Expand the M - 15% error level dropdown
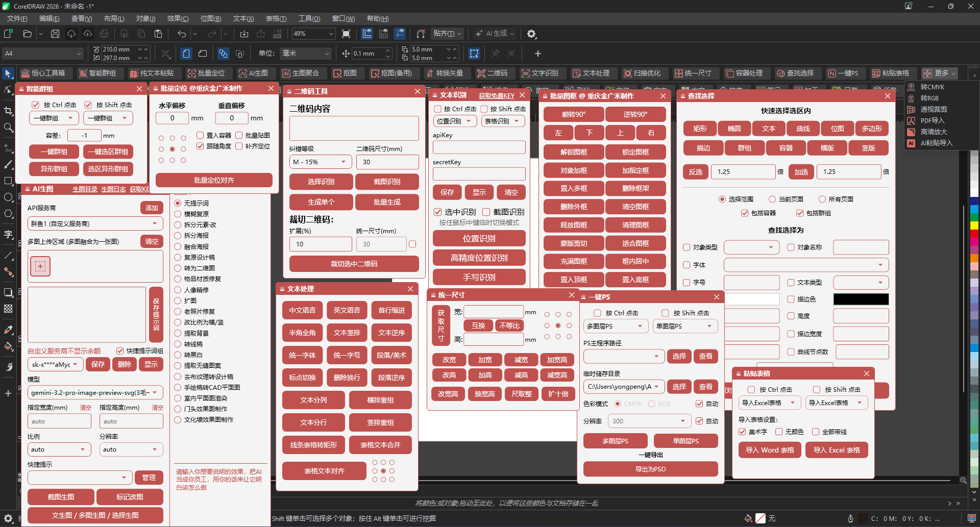Image resolution: width=980 pixels, height=527 pixels. point(321,162)
